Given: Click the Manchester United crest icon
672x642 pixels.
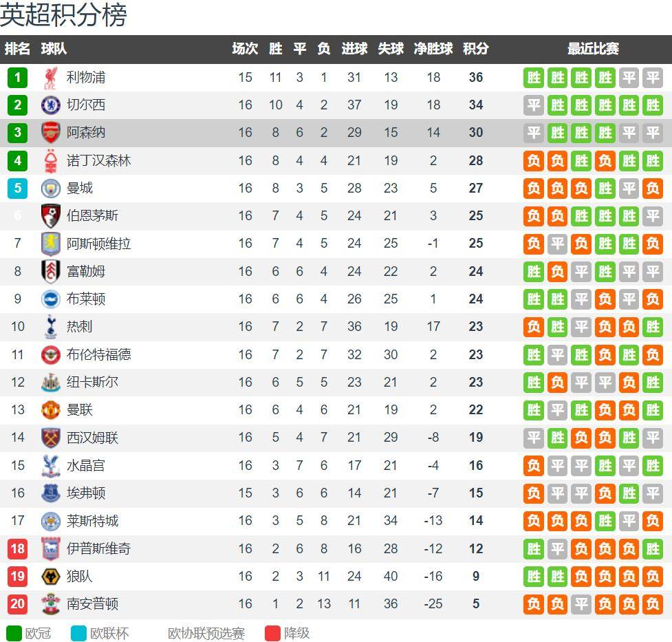Looking at the screenshot, I should [x=51, y=410].
